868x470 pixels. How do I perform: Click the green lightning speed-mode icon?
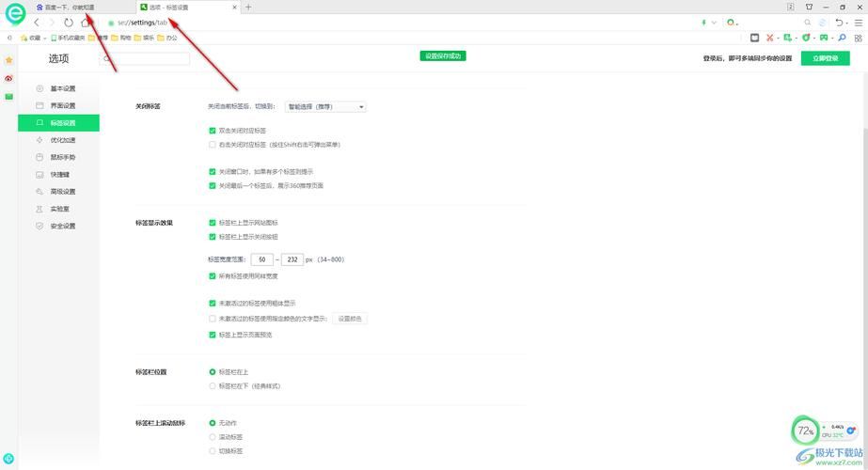coord(703,23)
